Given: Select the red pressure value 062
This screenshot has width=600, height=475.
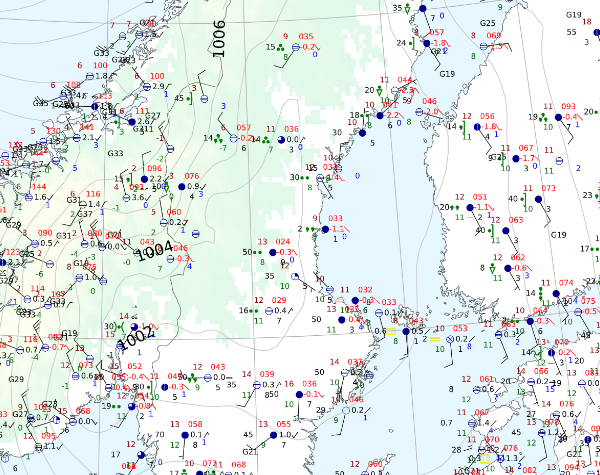Looking at the screenshot, I should [x=518, y=257].
